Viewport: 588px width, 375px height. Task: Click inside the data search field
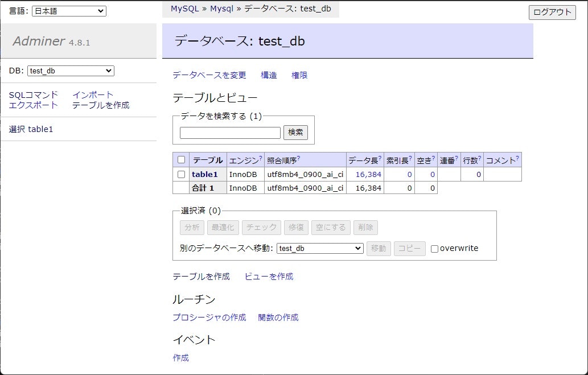pos(229,133)
